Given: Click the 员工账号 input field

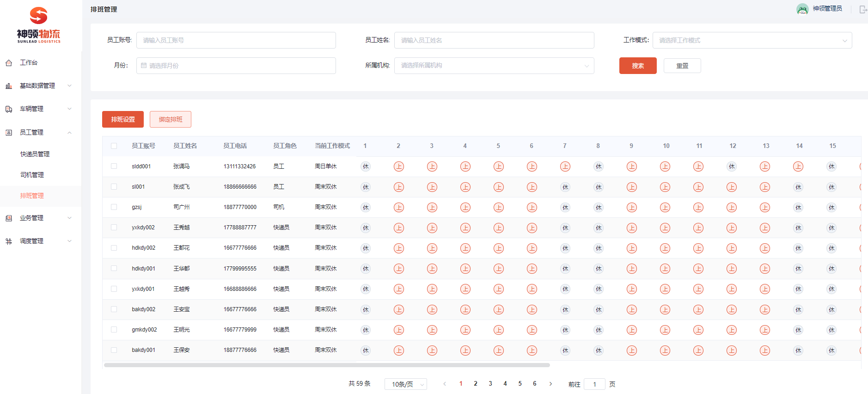Looking at the screenshot, I should pyautogui.click(x=236, y=40).
